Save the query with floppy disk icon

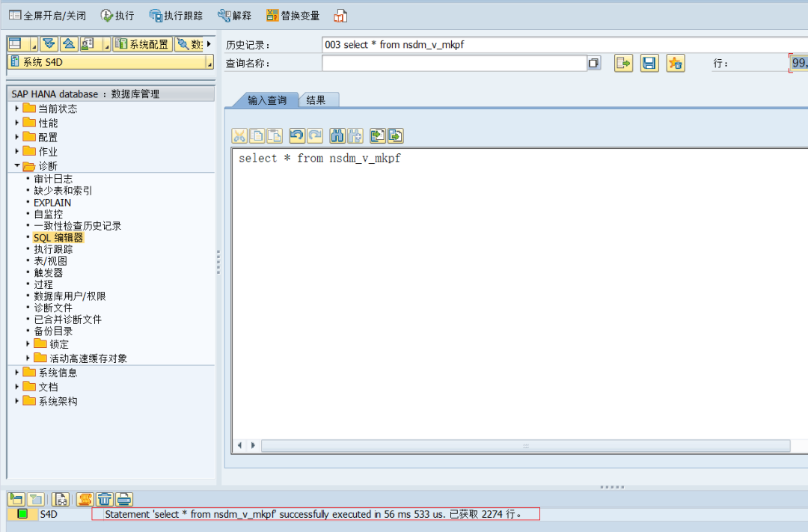[649, 63]
